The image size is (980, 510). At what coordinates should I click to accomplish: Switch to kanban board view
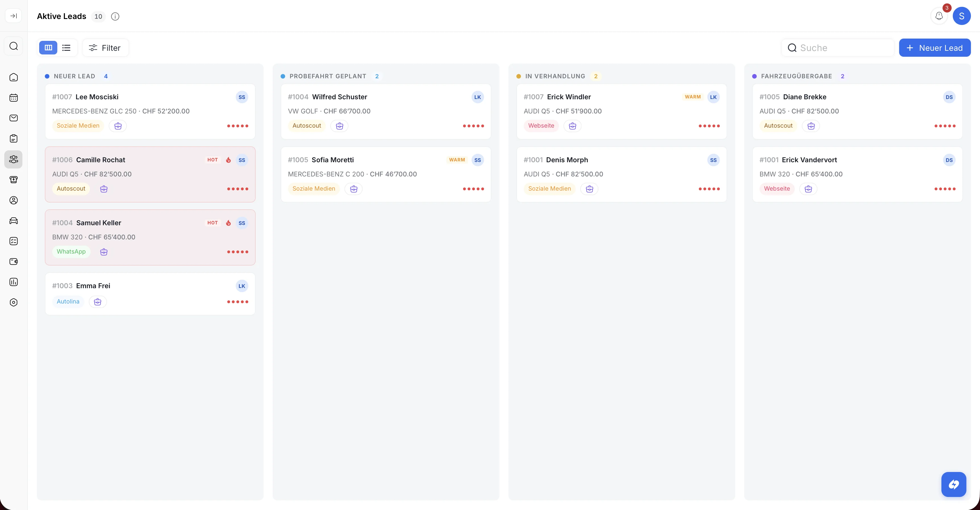coord(48,48)
